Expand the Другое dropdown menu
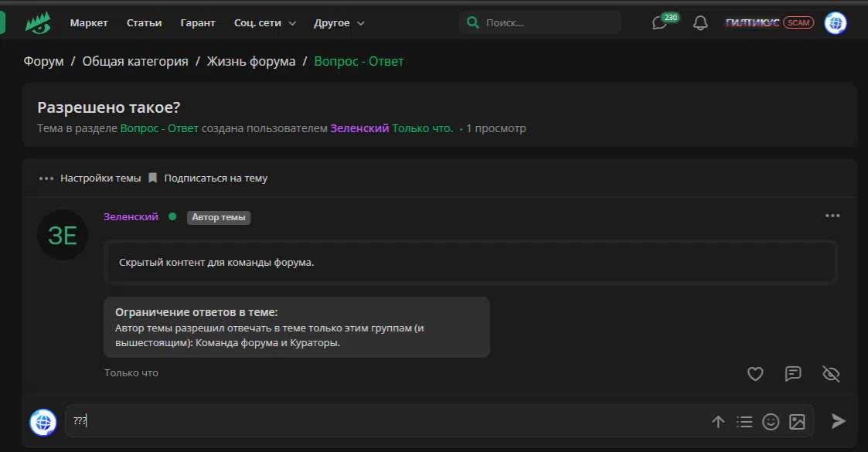 (x=339, y=23)
